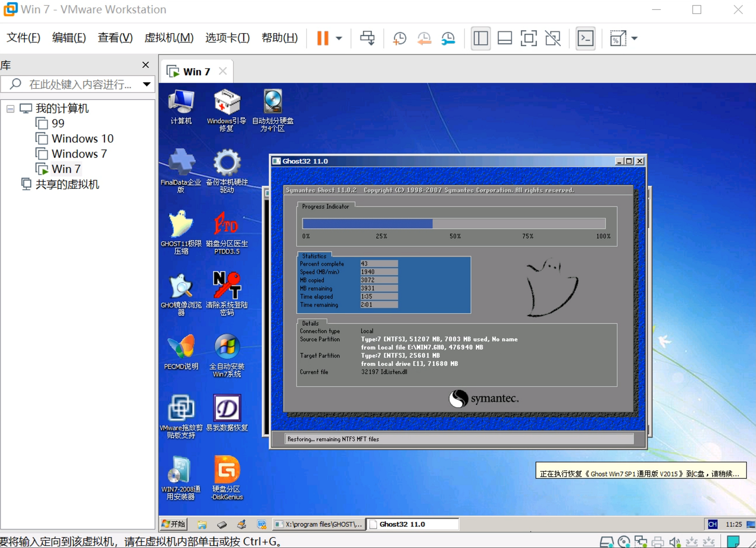This screenshot has height=548, width=756.
Task: Click the stretch guest display icon
Action: (x=618, y=38)
